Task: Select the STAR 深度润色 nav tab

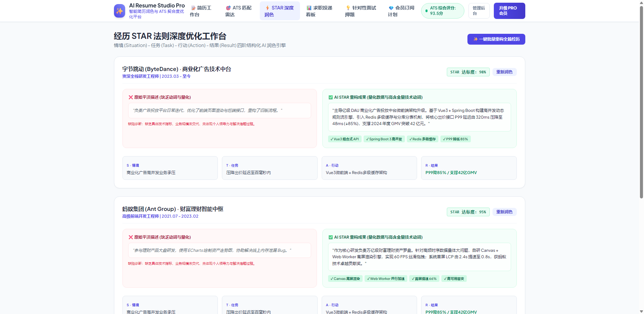Action: click(x=280, y=11)
